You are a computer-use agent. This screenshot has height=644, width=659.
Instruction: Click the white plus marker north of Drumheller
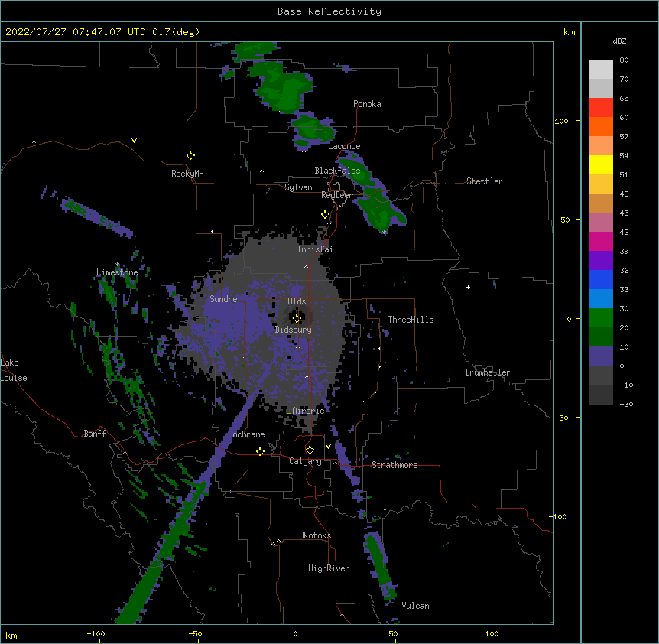[468, 287]
